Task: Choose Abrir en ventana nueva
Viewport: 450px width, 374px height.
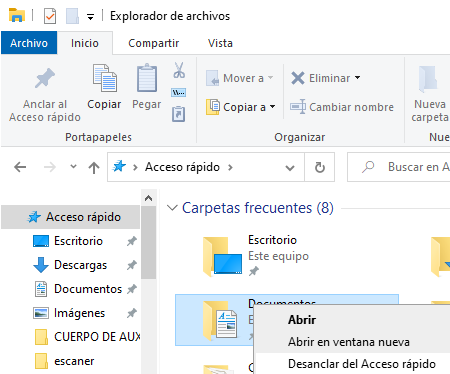Action: tap(349, 342)
